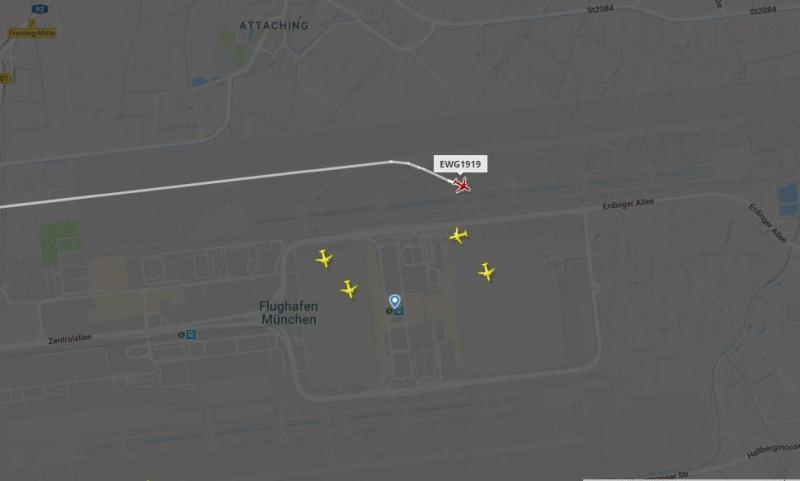The image size is (800, 481).
Task: Select the yellow plane closest to Flughafen München label
Action: (348, 289)
